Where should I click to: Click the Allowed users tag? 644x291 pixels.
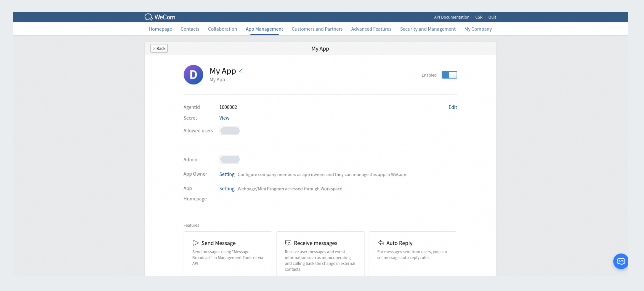coord(230,130)
